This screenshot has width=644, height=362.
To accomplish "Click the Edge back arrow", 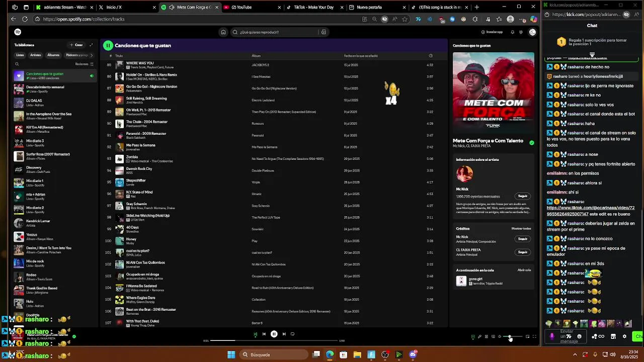I will point(14,19).
